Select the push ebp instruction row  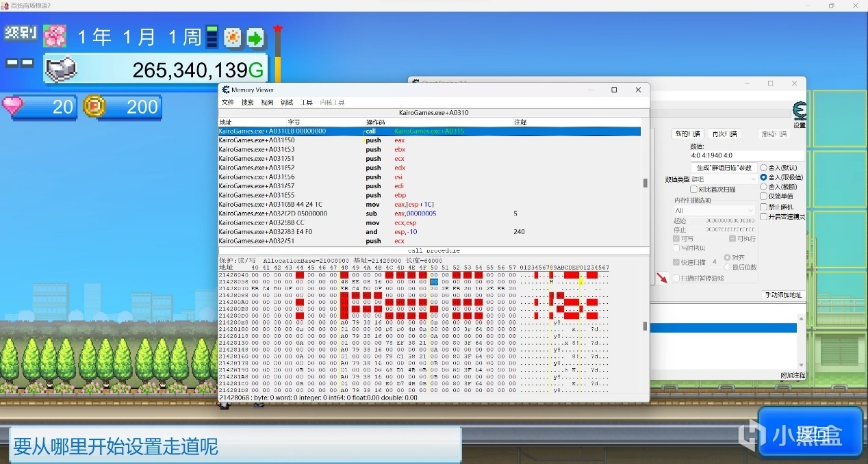coord(429,195)
